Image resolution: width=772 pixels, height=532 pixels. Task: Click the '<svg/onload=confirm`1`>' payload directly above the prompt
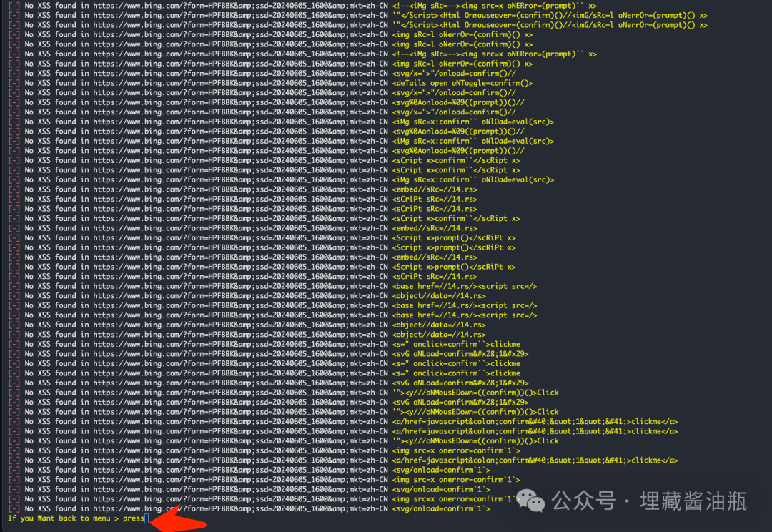[440, 508]
